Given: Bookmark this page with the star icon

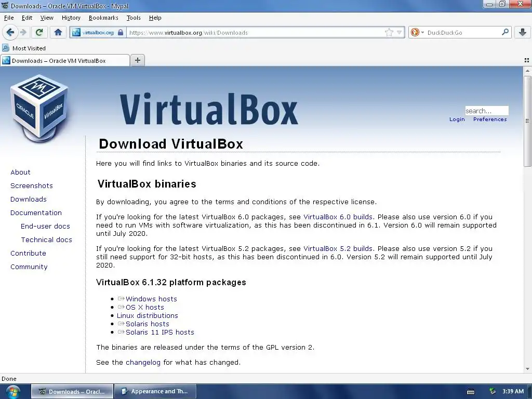Looking at the screenshot, I should [389, 33].
